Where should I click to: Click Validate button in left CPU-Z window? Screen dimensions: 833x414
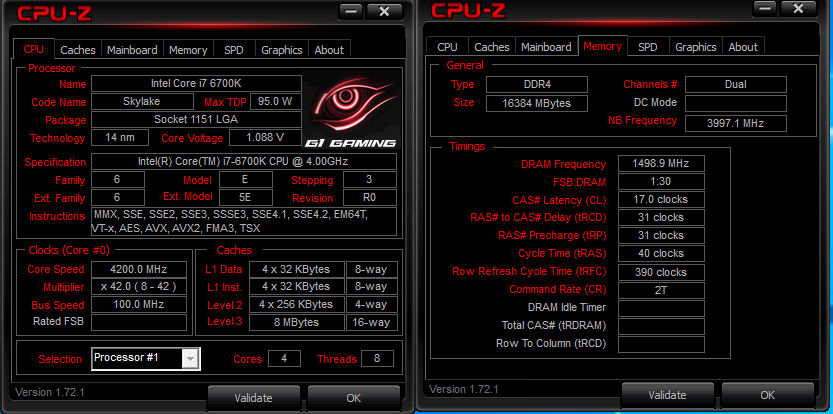[x=253, y=398]
